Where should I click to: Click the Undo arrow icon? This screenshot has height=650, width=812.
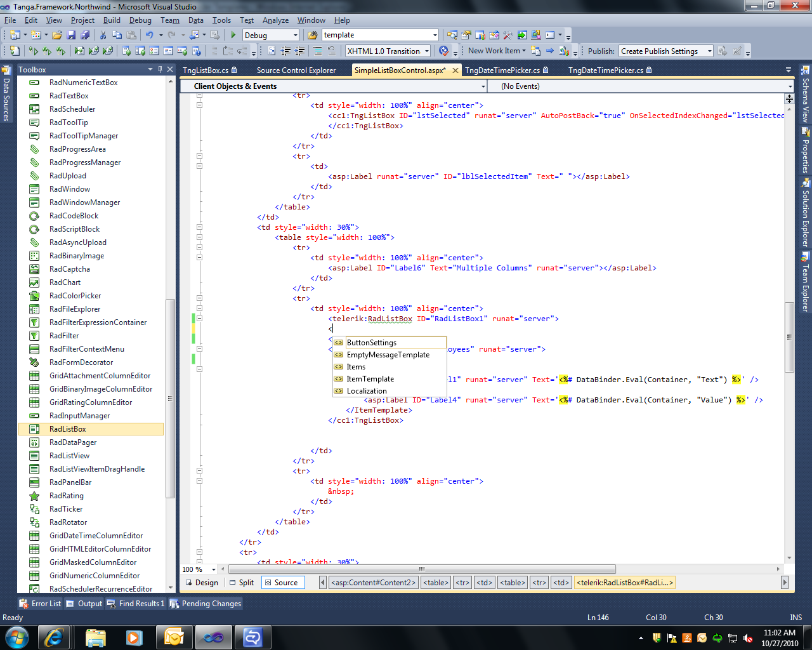[x=149, y=36]
